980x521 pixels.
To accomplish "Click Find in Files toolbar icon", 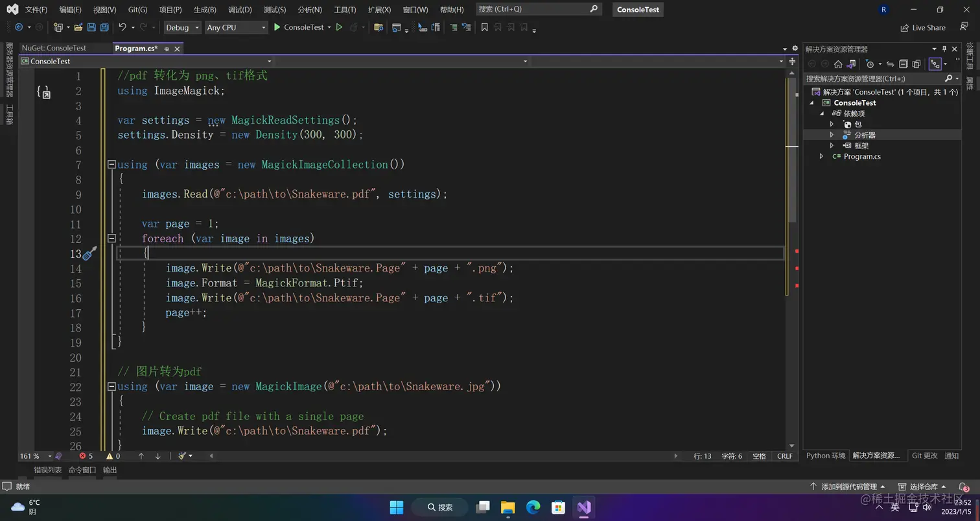I will pyautogui.click(x=379, y=27).
